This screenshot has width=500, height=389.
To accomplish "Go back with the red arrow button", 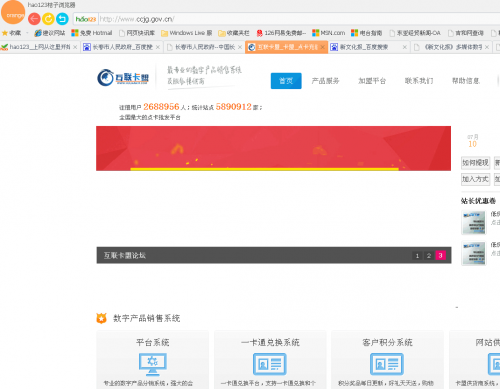I will tap(34, 19).
